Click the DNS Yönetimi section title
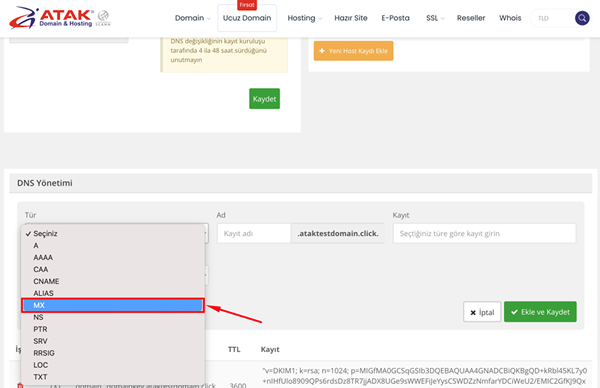The height and width of the screenshot is (388, 600). [45, 183]
